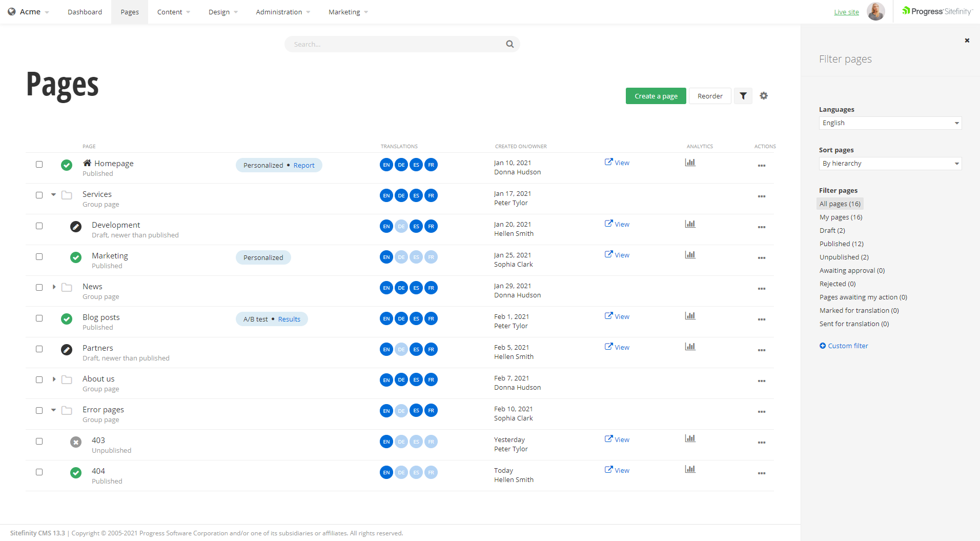Viewport: 980px width, 541px height.
Task: Collapse the Services group page
Action: [x=54, y=195]
